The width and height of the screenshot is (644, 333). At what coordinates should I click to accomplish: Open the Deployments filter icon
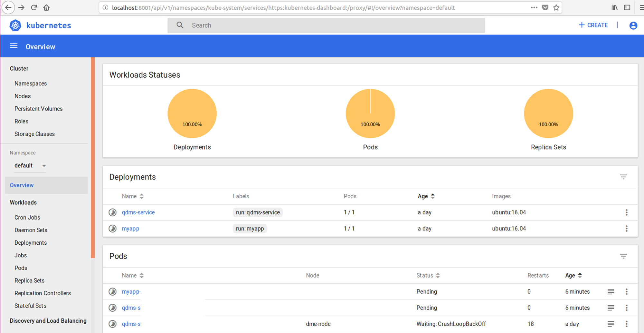624,177
